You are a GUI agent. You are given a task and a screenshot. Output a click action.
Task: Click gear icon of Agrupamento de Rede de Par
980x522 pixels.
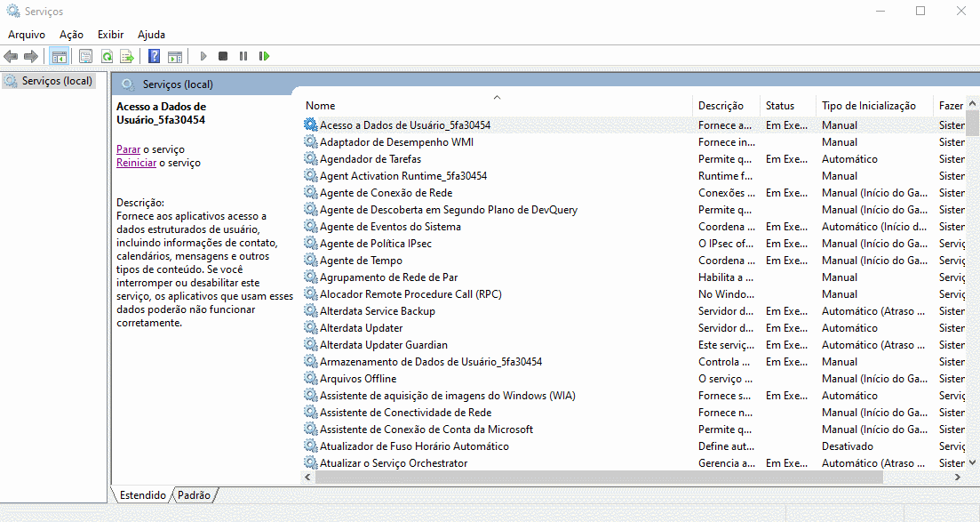tap(311, 277)
